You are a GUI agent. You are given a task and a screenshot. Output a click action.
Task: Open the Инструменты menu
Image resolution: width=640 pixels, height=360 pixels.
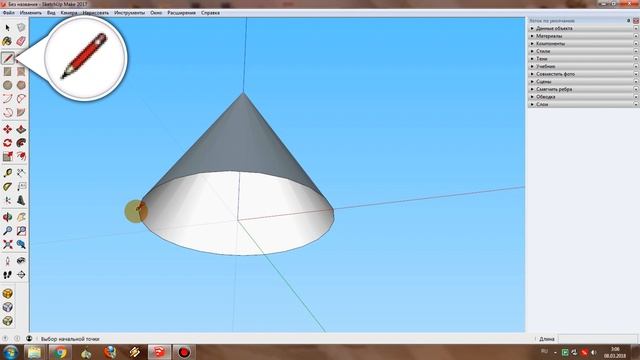[129, 13]
